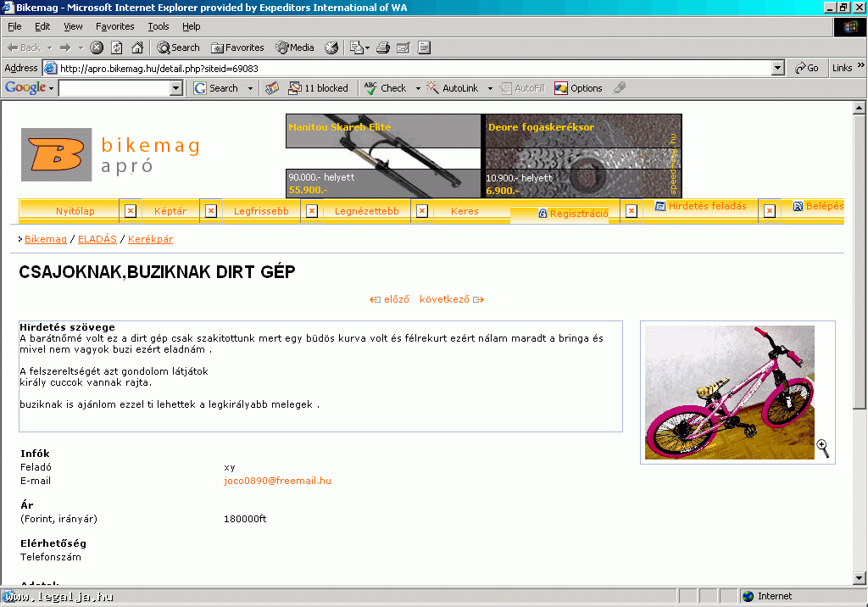Open the Képtár site tab
The width and height of the screenshot is (868, 607).
tap(170, 211)
